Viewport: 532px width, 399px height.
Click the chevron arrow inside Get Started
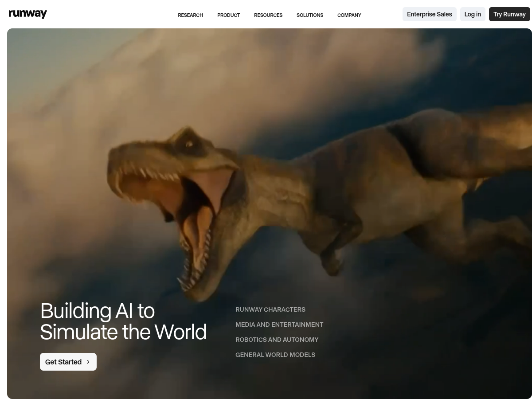pos(88,362)
